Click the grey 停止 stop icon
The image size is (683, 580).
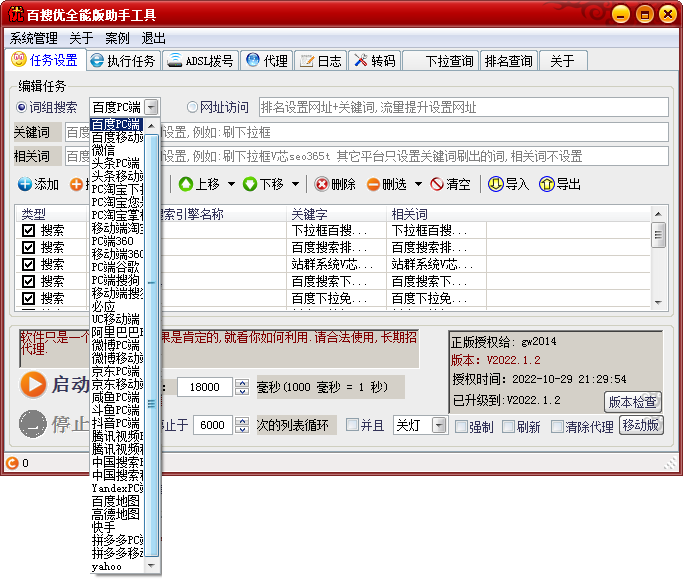33,424
